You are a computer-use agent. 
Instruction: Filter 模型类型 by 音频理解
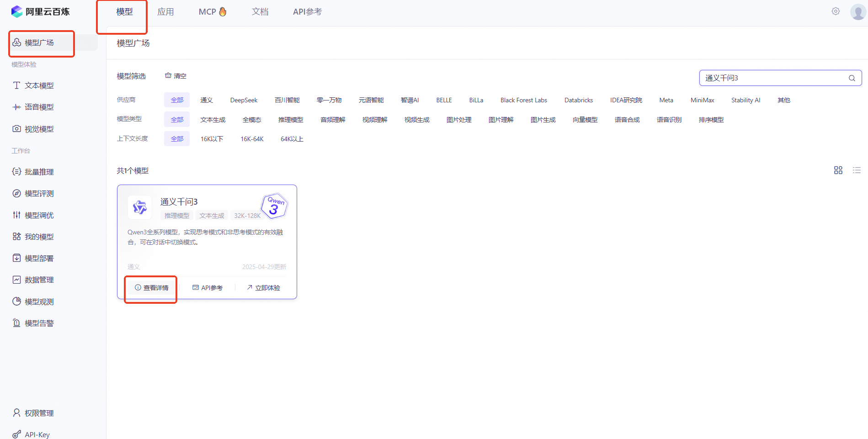point(333,120)
